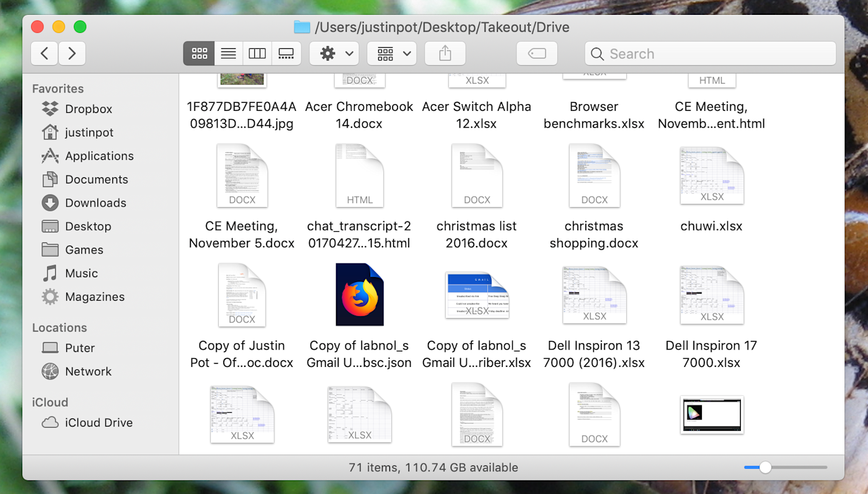Switch to column view mode
This screenshot has width=868, height=494.
pyautogui.click(x=257, y=54)
